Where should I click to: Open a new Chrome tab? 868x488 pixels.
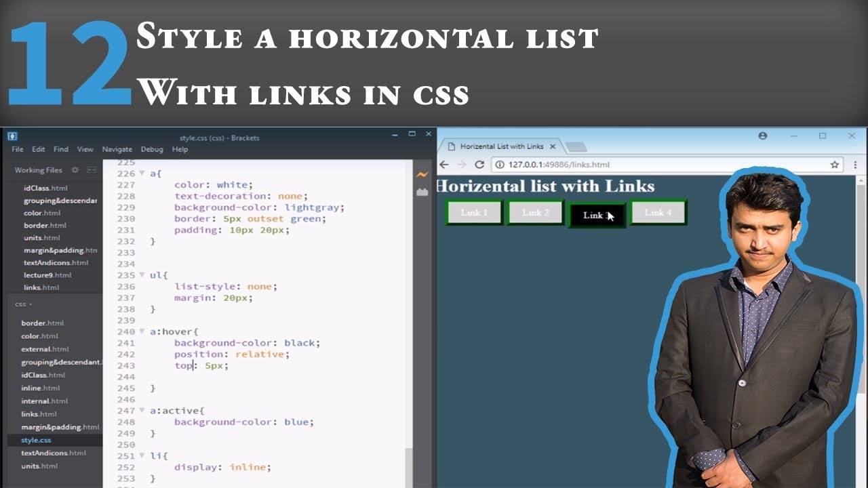click(x=575, y=147)
